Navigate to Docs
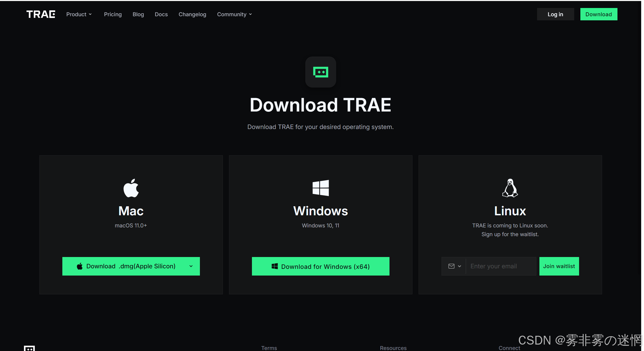This screenshot has width=644, height=351. point(161,14)
